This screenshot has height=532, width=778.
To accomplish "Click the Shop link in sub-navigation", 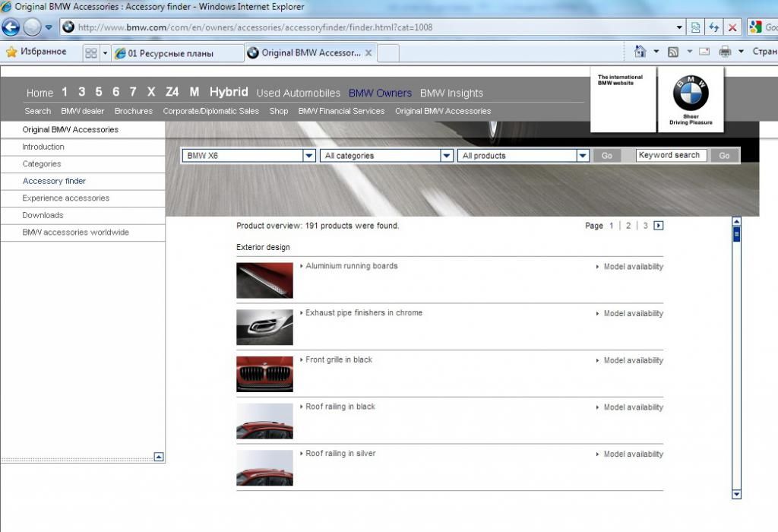I will (x=279, y=111).
